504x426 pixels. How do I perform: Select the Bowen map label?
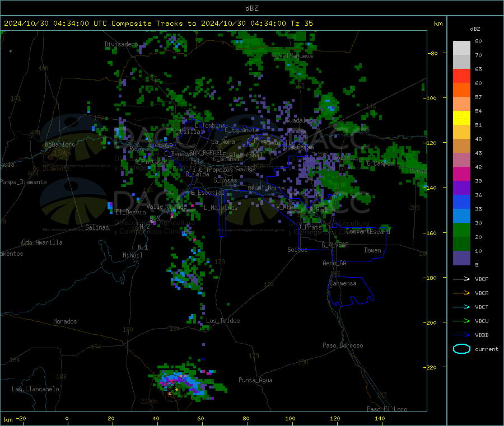(372, 250)
